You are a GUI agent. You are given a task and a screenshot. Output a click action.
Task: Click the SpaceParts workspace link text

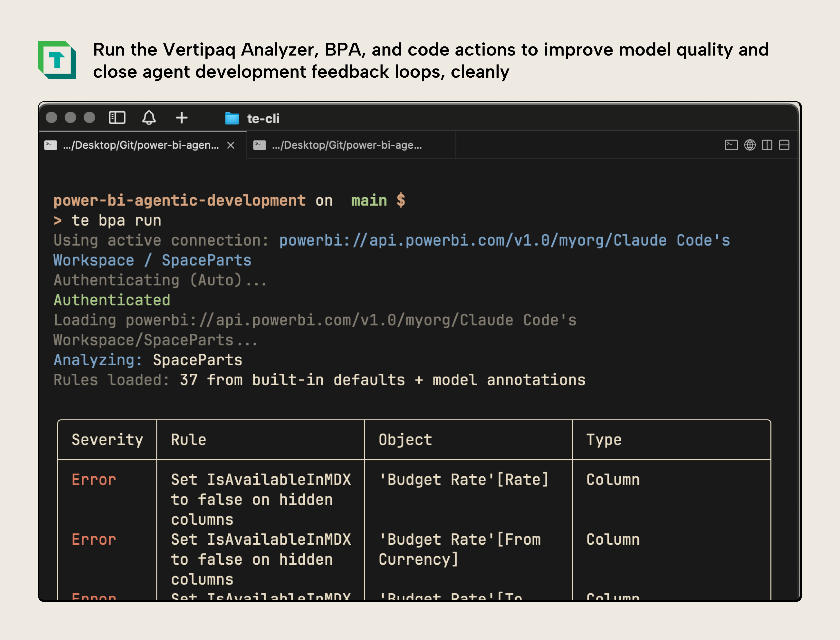[206, 260]
